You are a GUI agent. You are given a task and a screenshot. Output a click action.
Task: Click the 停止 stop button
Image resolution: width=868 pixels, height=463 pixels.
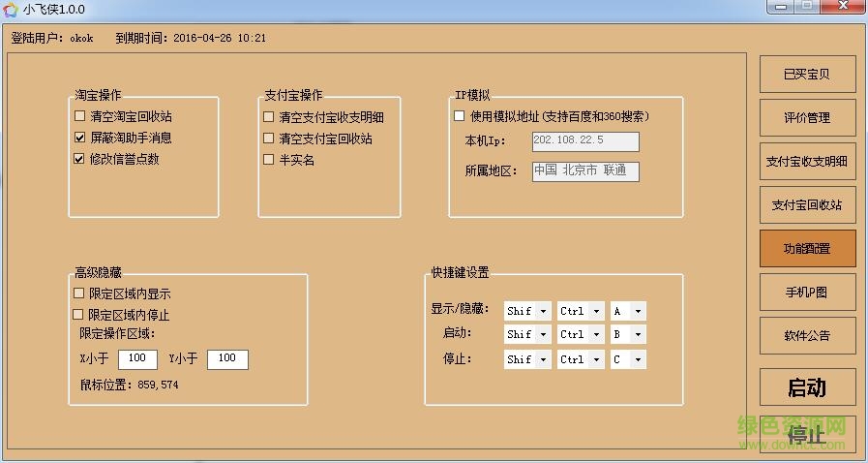click(808, 434)
